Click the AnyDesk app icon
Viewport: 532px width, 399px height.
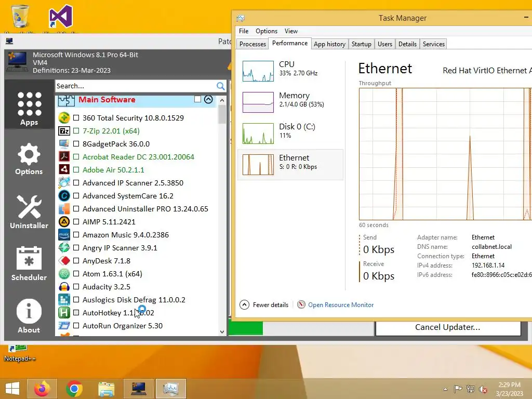(64, 261)
